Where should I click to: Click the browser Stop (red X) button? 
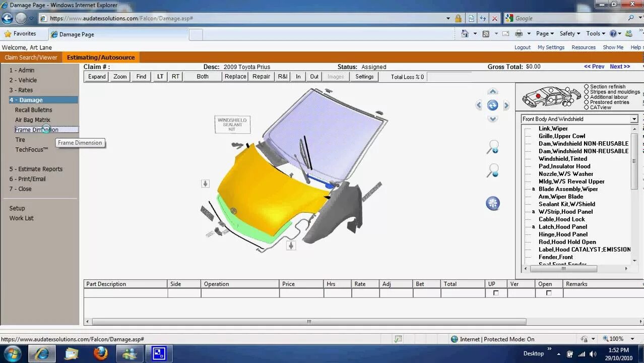(x=495, y=18)
